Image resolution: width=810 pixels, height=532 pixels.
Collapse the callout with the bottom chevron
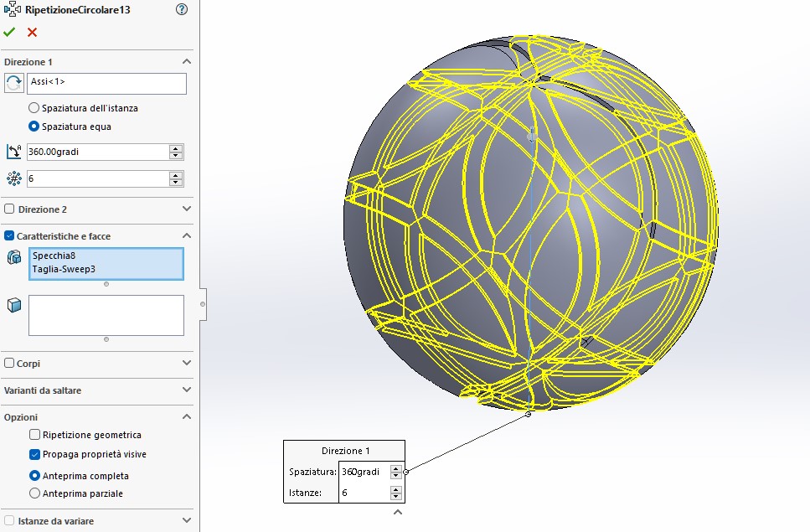click(x=398, y=512)
